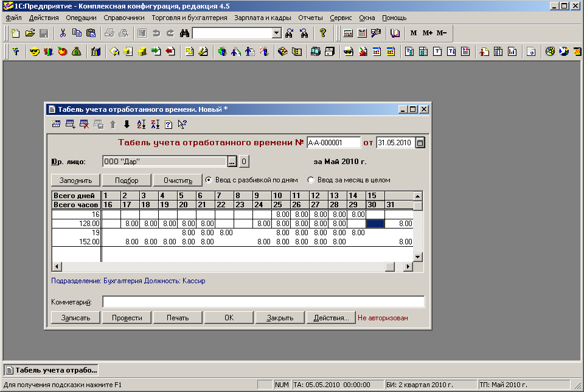This screenshot has height=392, width=584.
Task: Click the table's horizontal scrollbar left arrow
Action: pyautogui.click(x=57, y=266)
